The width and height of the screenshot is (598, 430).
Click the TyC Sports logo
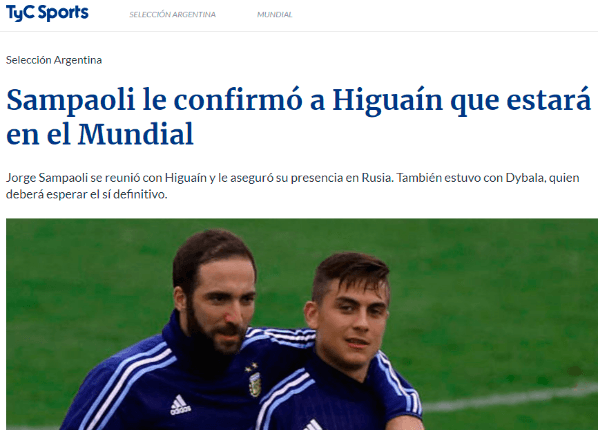(47, 13)
